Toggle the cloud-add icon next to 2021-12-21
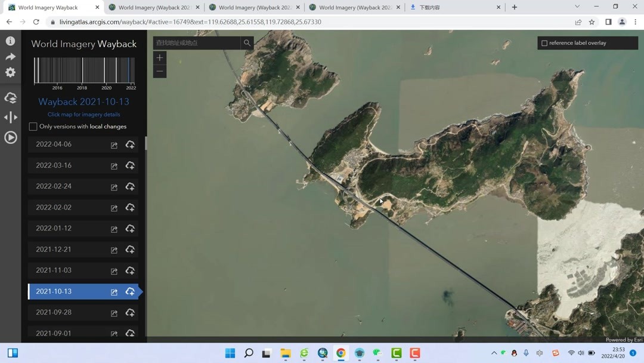The width and height of the screenshot is (644, 363). [x=130, y=250]
